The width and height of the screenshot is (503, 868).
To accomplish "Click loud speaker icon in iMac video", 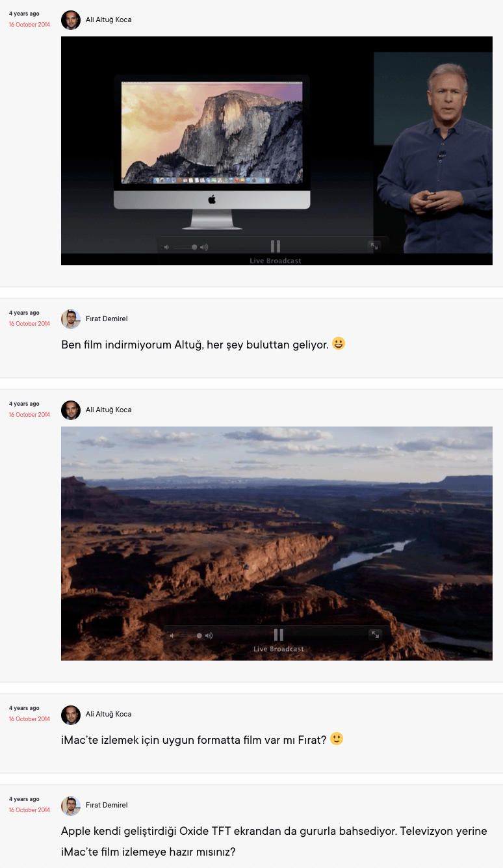I will [x=204, y=247].
